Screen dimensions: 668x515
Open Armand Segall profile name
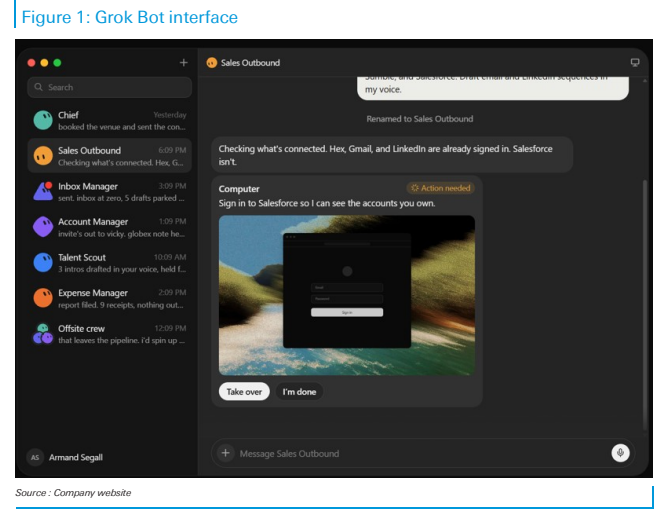pyautogui.click(x=76, y=457)
